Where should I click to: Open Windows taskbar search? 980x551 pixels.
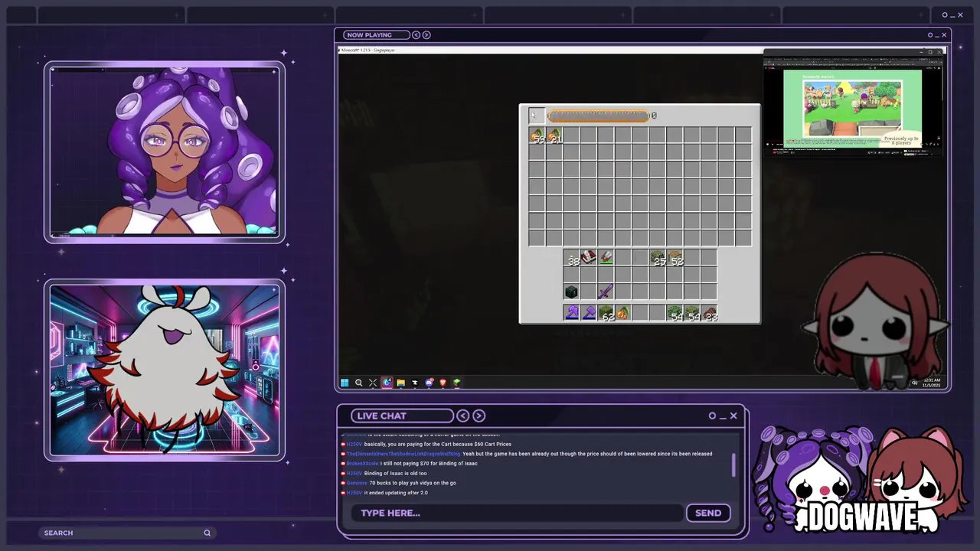click(x=358, y=383)
